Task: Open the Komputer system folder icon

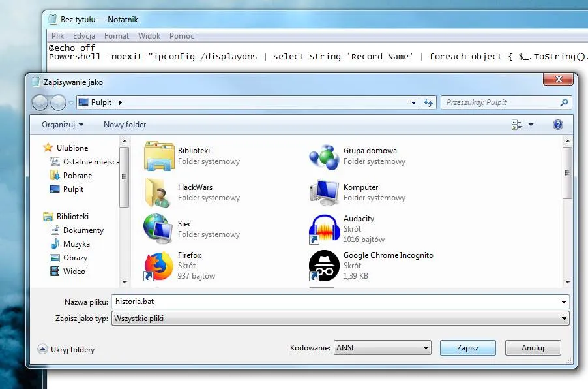Action: point(324,193)
